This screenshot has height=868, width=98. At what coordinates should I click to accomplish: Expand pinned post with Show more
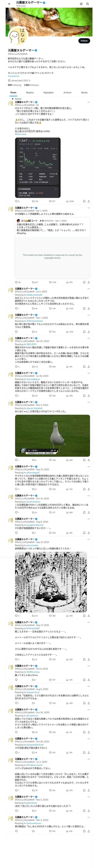(20, 134)
